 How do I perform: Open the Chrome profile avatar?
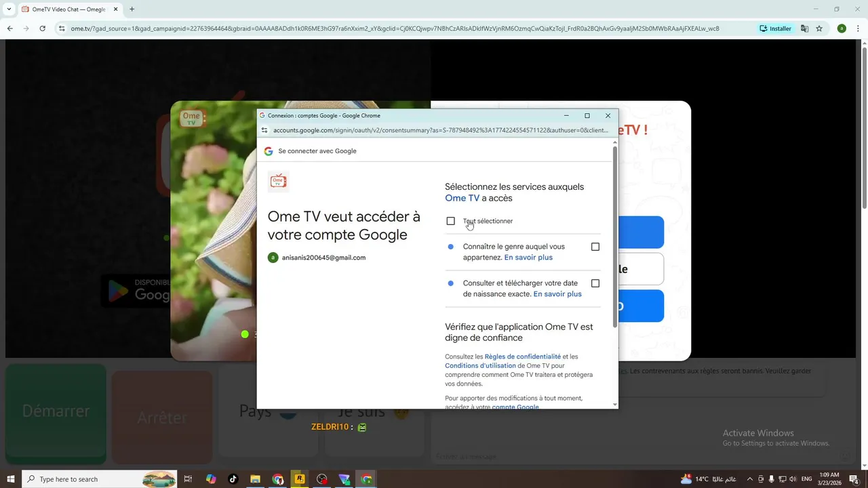point(842,28)
